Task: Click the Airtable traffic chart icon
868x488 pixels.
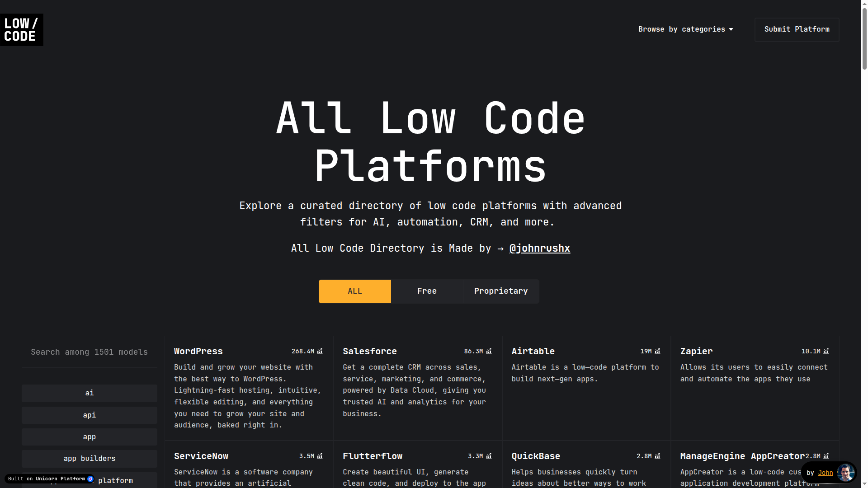Action: coord(658,351)
